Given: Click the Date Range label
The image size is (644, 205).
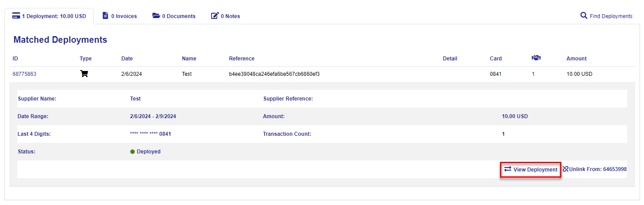Looking at the screenshot, I should tap(33, 116).
